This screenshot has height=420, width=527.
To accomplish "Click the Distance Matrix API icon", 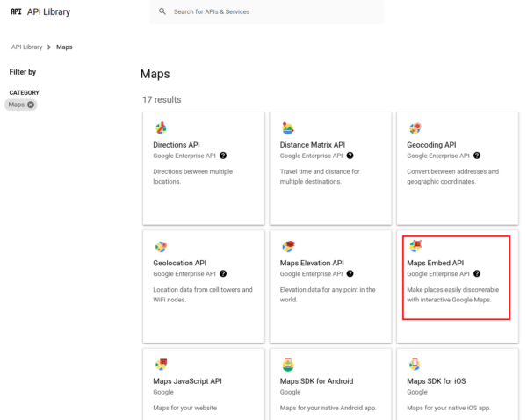I will pos(288,128).
